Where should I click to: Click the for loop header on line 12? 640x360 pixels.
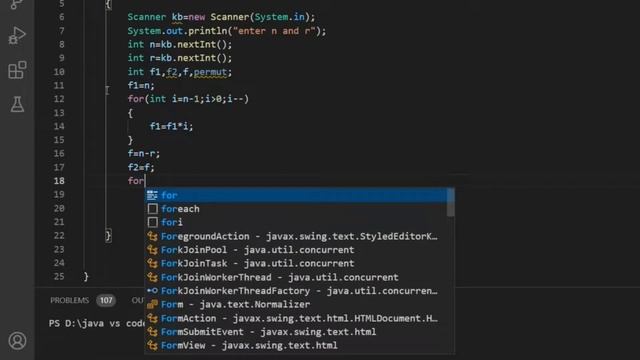coord(188,99)
